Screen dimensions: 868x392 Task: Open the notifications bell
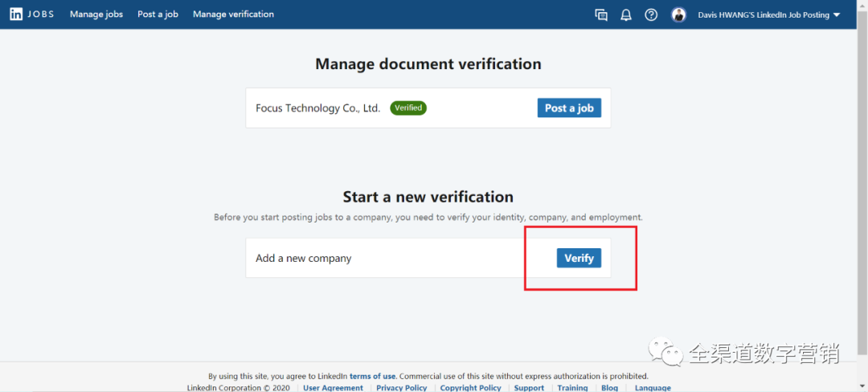[x=626, y=14]
